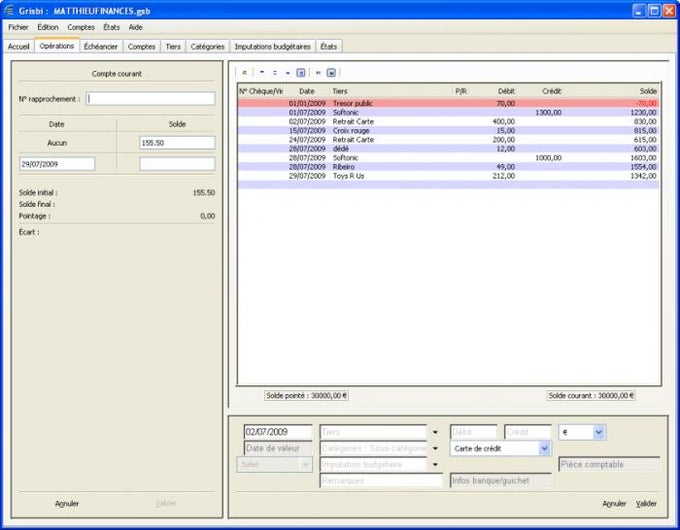Click Annuler in the reconciliation panel
The height and width of the screenshot is (530, 680).
click(x=67, y=503)
